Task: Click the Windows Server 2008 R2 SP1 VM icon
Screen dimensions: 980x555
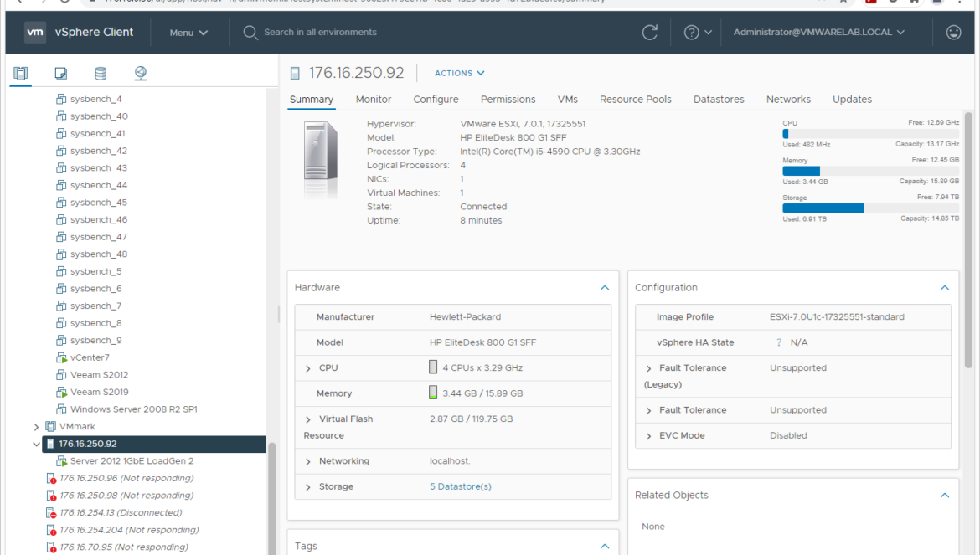Action: pos(60,409)
